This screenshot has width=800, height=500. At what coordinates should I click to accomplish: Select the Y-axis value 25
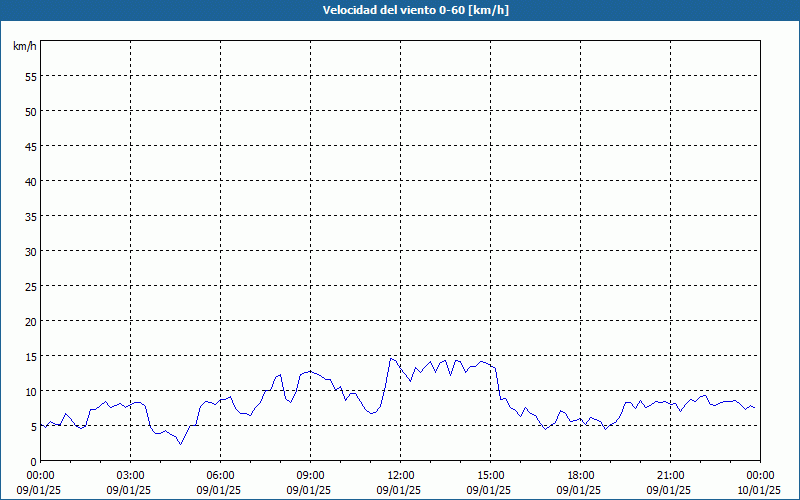(x=31, y=286)
